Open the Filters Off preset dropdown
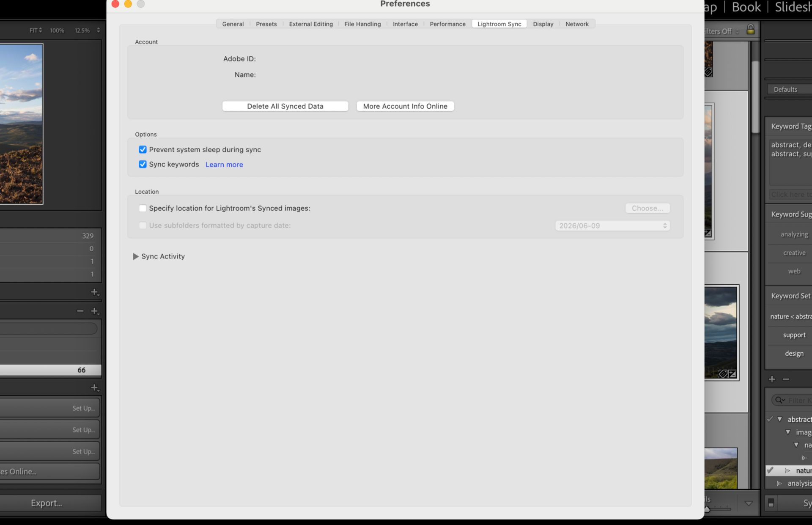 (722, 31)
